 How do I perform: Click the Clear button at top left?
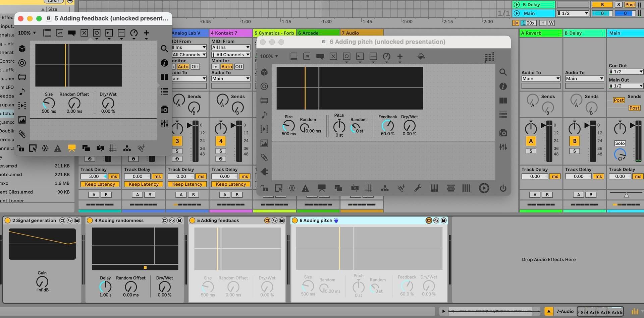click(53, 1)
